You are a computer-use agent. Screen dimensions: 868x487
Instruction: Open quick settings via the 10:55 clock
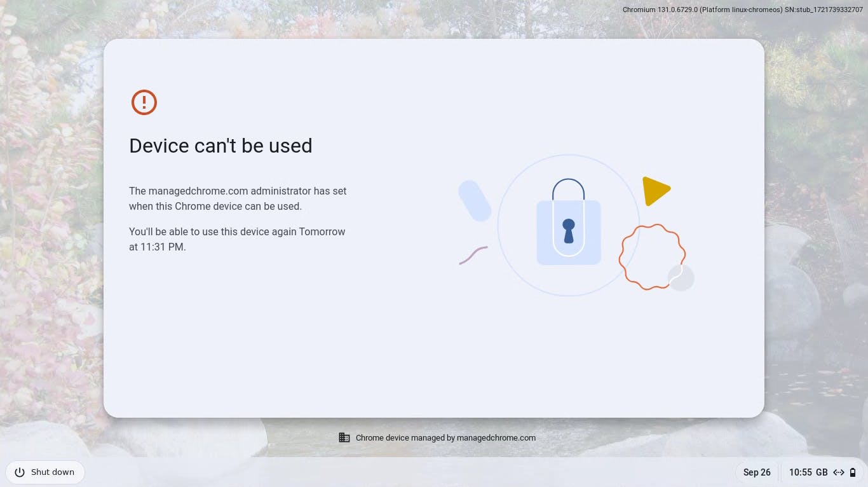pos(800,472)
